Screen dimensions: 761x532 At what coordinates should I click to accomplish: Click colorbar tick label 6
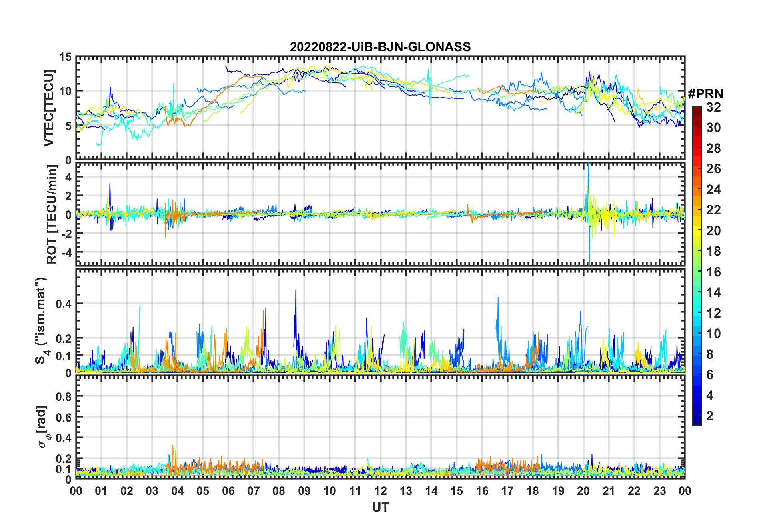coord(710,375)
